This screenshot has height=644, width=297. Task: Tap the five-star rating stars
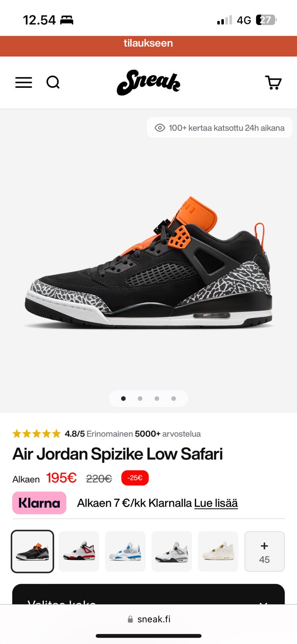click(x=37, y=433)
